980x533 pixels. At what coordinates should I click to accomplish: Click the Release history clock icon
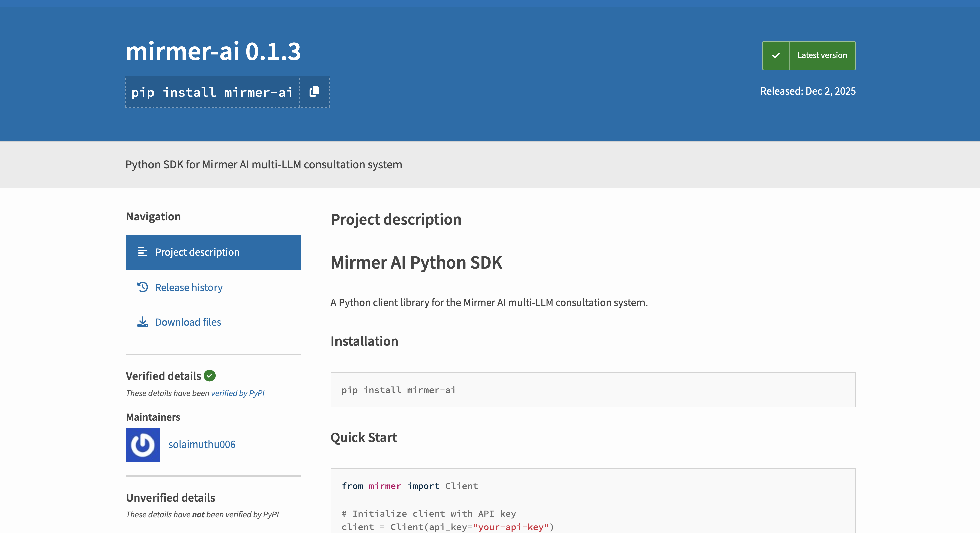pyautogui.click(x=143, y=287)
